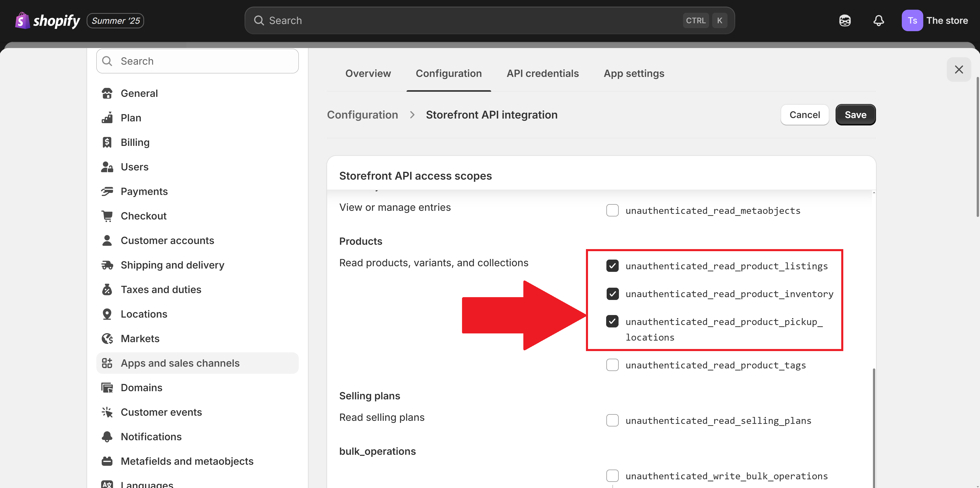980x488 pixels.
Task: Open Domains via its sidebar icon
Action: click(x=107, y=387)
